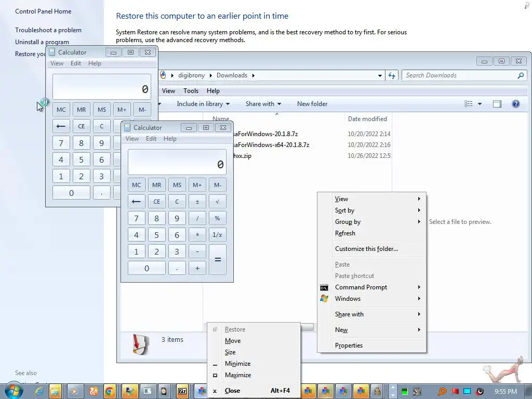Expand the breadcrumb arrow after Downloads
Image resolution: width=532 pixels, height=399 pixels.
253,75
